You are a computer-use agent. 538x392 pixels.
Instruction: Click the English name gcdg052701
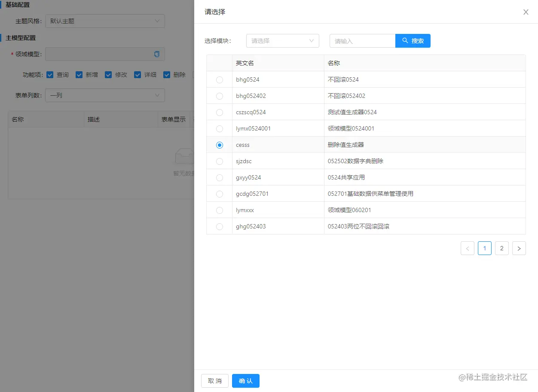coord(252,194)
